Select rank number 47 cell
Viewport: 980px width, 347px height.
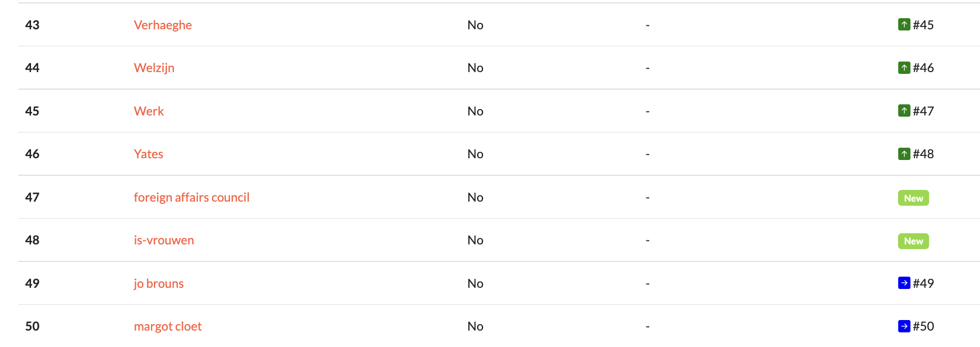click(x=32, y=197)
